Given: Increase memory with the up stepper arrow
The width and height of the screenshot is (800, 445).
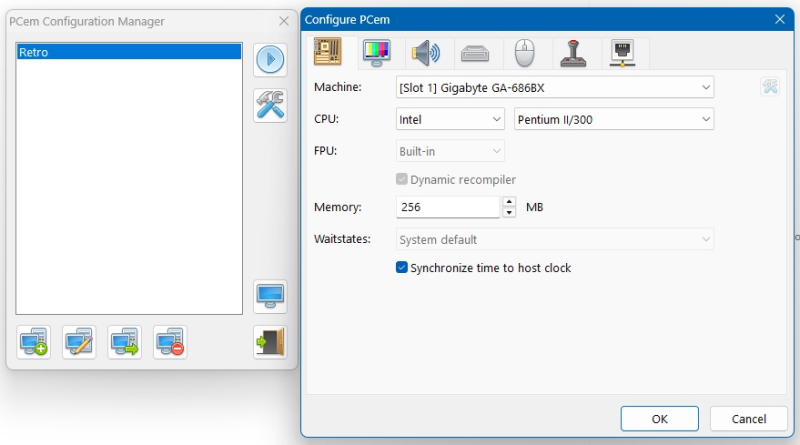Looking at the screenshot, I should point(509,202).
